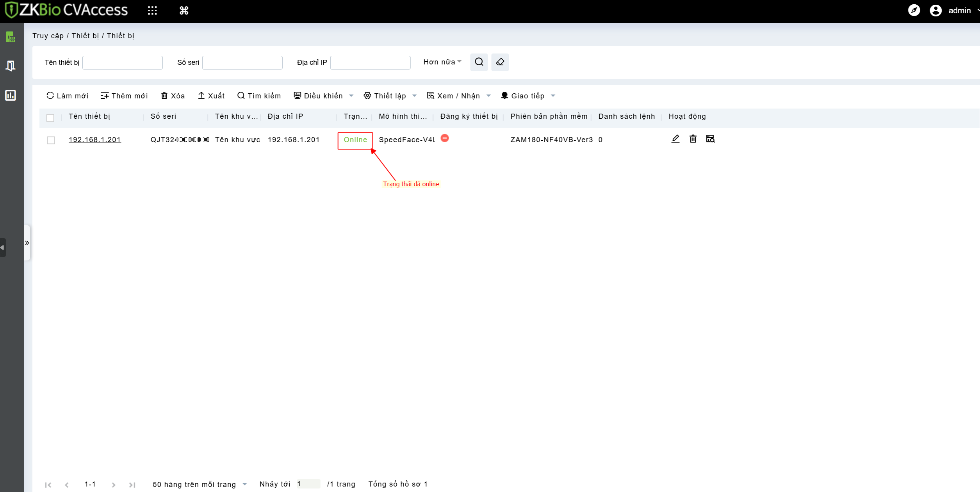Click the search magnifier icon button
The width and height of the screenshot is (980, 492).
point(479,62)
